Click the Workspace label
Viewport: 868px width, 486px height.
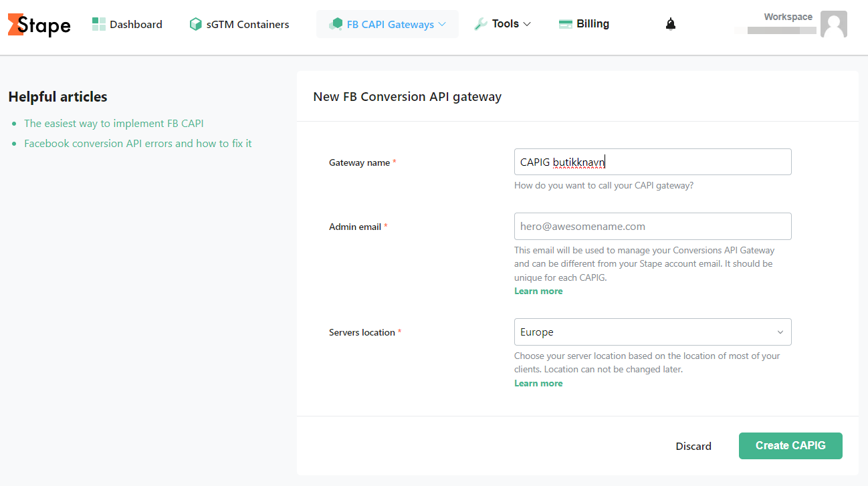click(788, 17)
